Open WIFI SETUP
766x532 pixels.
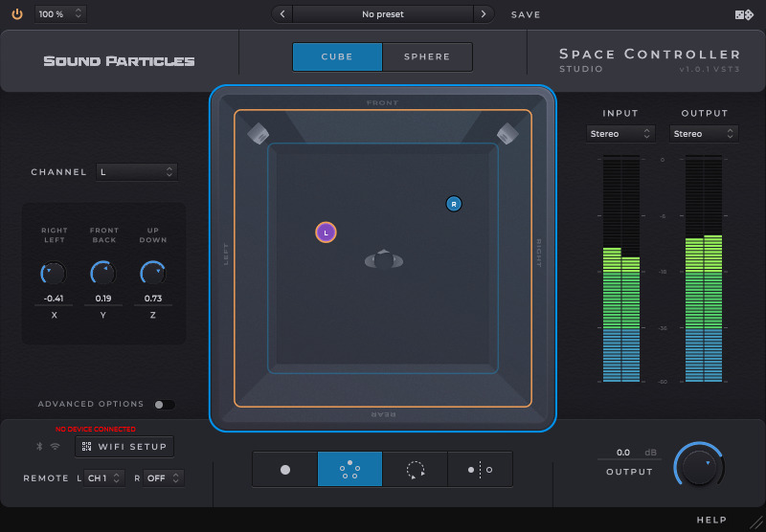click(124, 447)
